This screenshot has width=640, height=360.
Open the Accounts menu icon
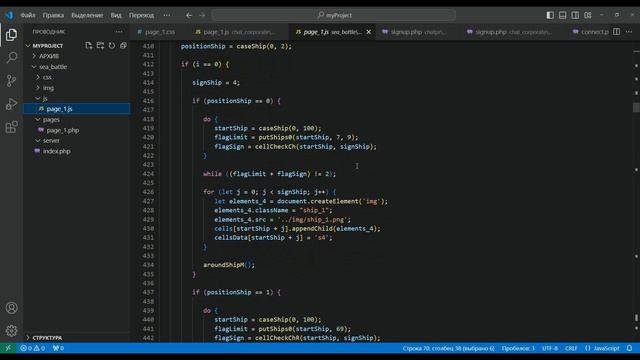pyautogui.click(x=11, y=308)
